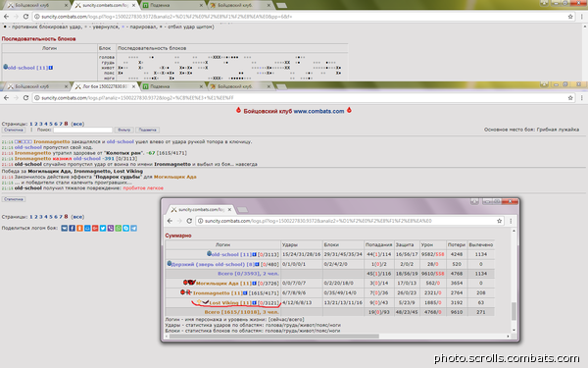Click the 'Фильтр' button
The image size is (588, 368).
click(124, 130)
